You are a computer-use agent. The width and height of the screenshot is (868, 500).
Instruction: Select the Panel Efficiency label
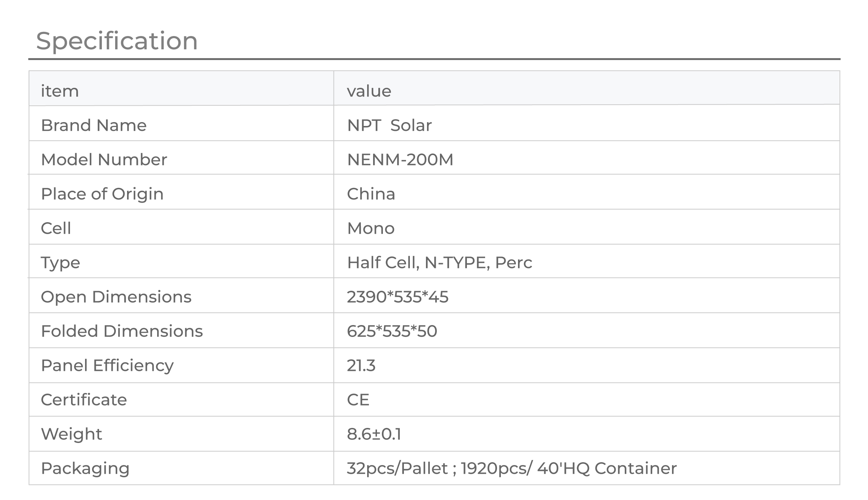[x=107, y=365]
